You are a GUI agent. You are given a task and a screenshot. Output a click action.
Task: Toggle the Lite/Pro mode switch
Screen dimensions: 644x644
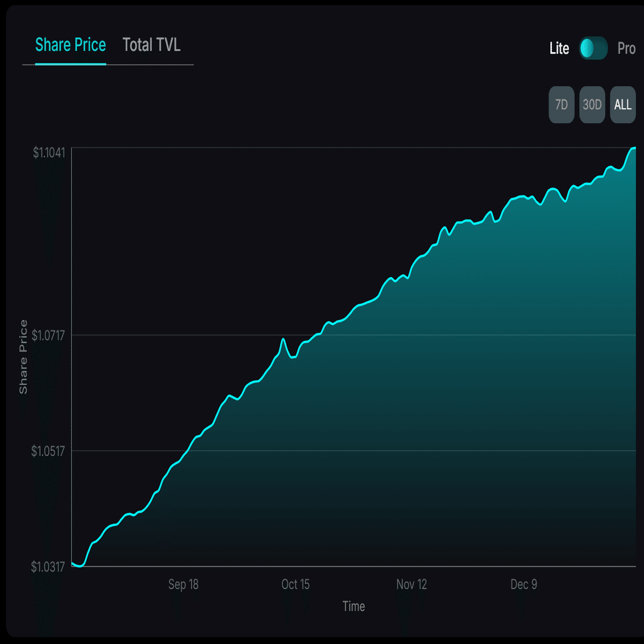coord(593,49)
